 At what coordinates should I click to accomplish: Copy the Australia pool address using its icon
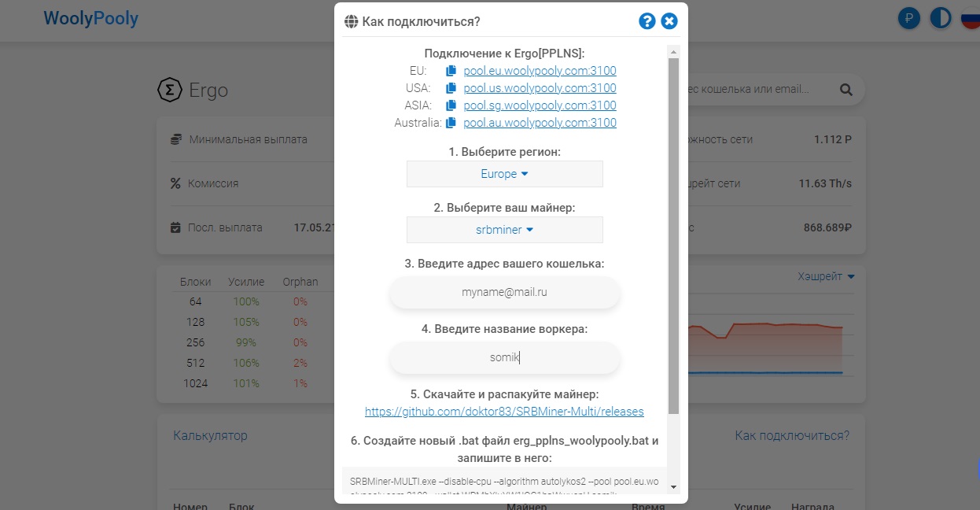pos(450,123)
